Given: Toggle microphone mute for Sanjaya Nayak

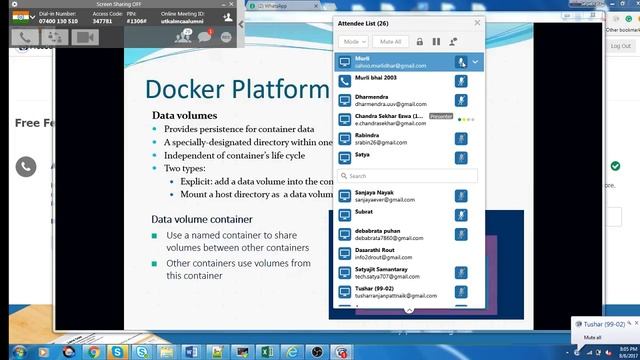Looking at the screenshot, I should 461,196.
